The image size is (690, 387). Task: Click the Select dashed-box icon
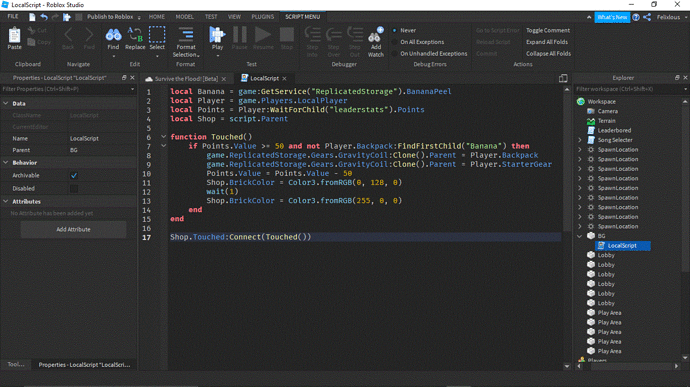(x=157, y=34)
